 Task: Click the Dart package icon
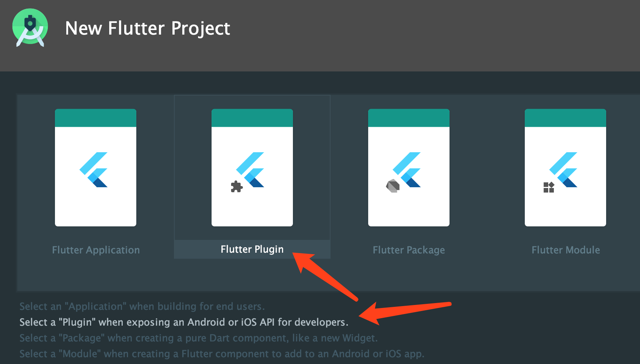pyautogui.click(x=393, y=186)
